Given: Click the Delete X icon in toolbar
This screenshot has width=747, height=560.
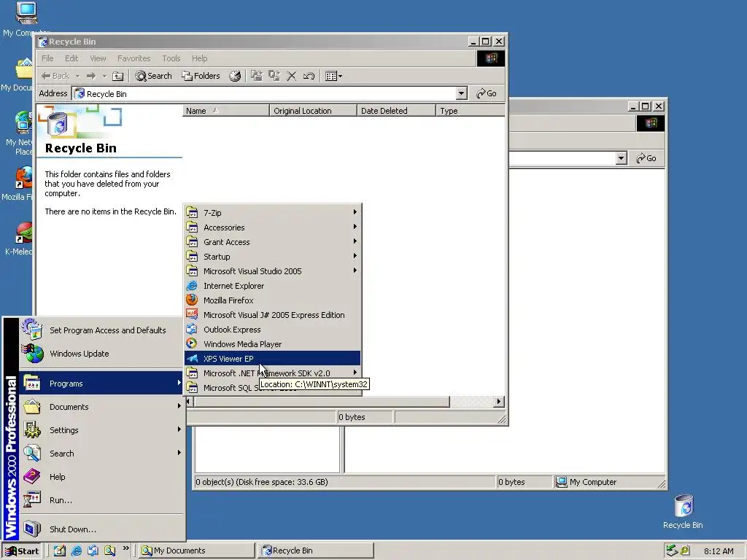Looking at the screenshot, I should [x=292, y=76].
